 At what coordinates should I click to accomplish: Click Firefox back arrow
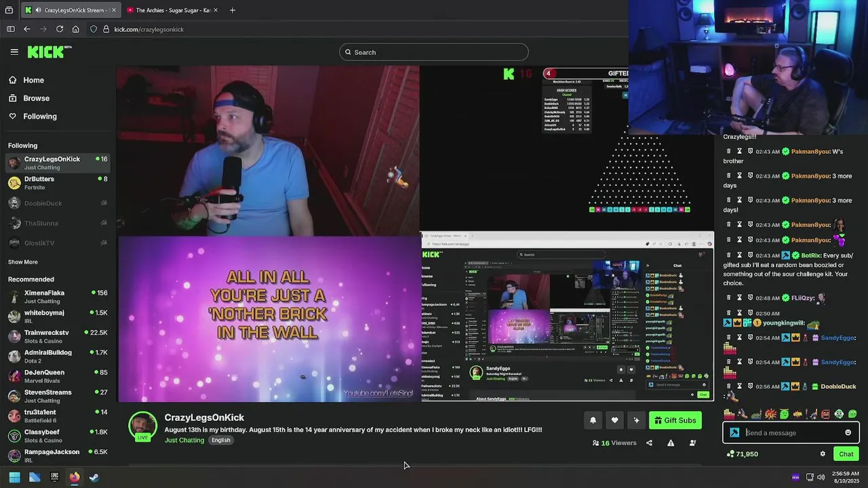point(27,29)
